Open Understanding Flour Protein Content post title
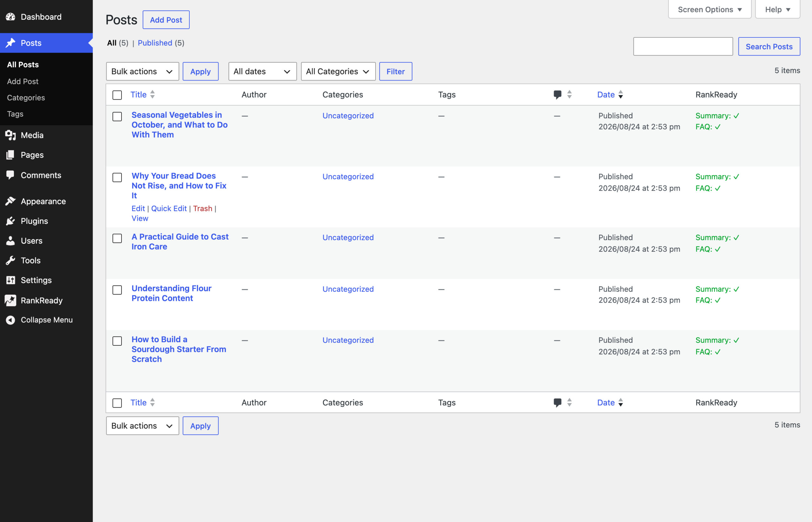The width and height of the screenshot is (812, 522). click(171, 293)
